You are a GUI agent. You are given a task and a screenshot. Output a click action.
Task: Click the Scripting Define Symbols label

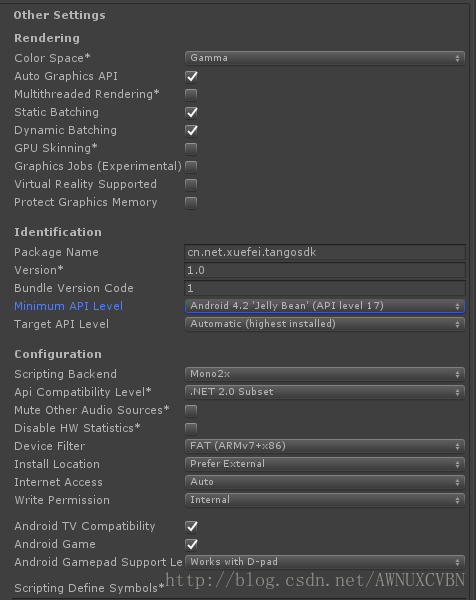pyautogui.click(x=89, y=588)
